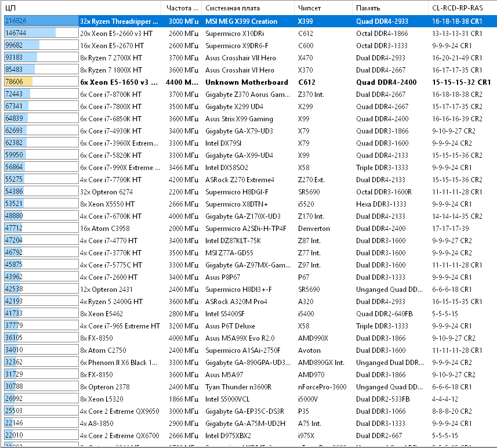Click the 8x Atom C2750 entry
This screenshot has width=497, height=448.
103,351
